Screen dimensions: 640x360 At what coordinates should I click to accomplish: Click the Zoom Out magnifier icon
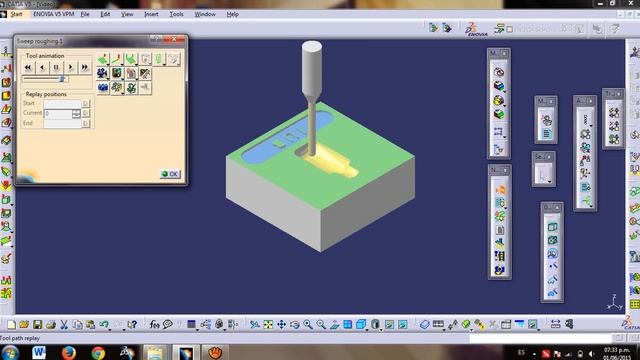tap(321, 324)
